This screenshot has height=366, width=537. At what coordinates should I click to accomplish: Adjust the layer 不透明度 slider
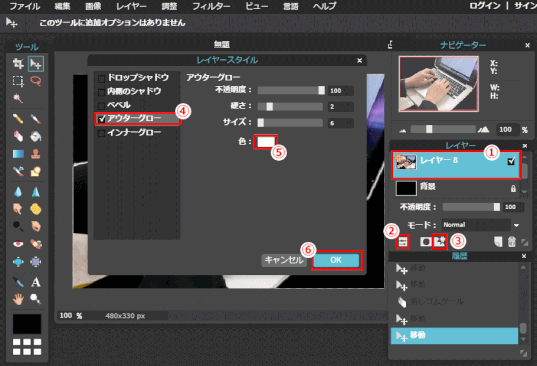tap(471, 207)
